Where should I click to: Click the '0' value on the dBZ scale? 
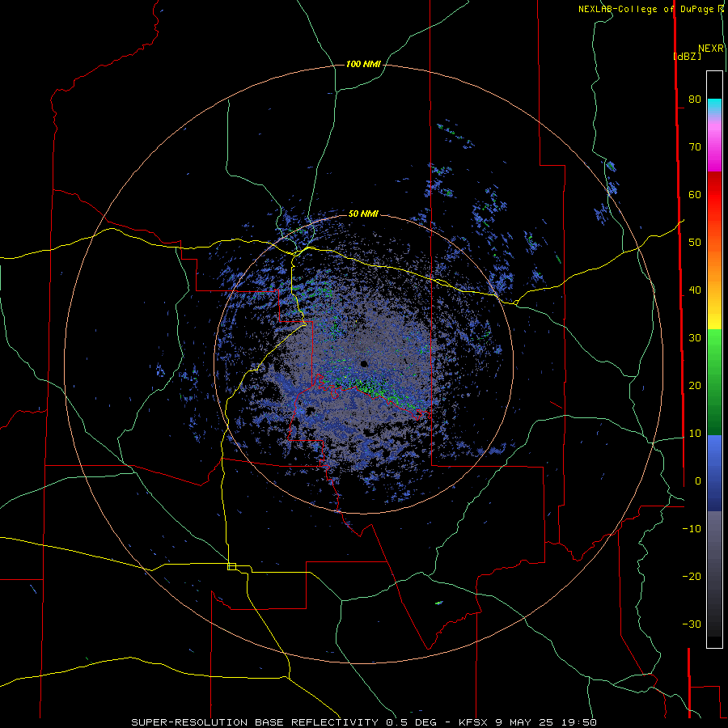pyautogui.click(x=698, y=481)
